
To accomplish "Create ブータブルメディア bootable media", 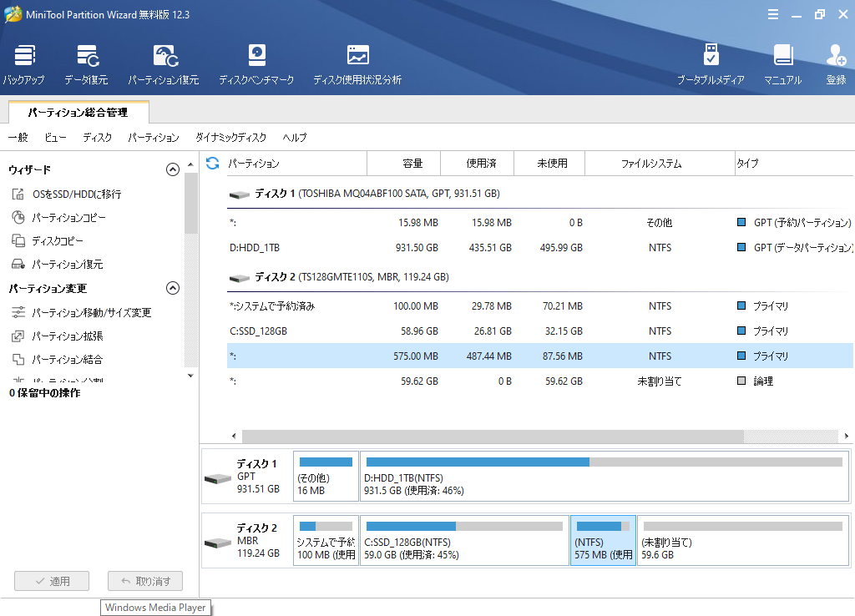I will coord(711,65).
